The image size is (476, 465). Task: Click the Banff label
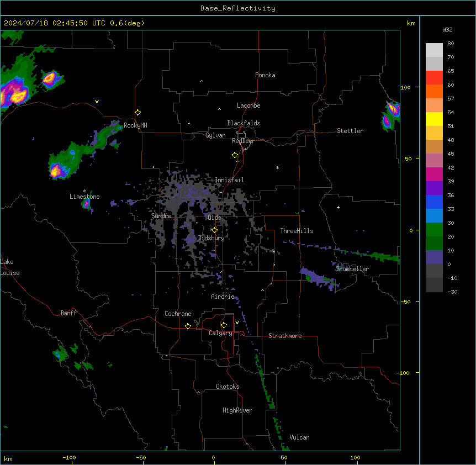tap(68, 313)
